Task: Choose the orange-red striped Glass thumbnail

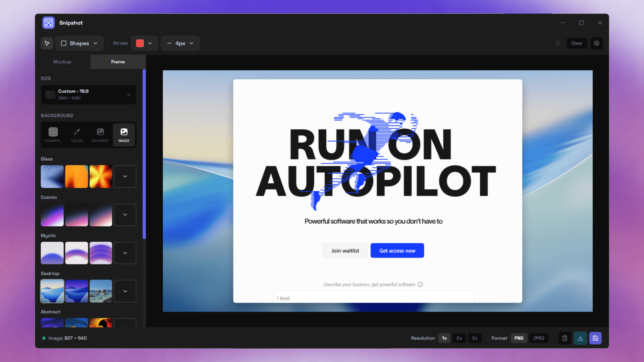Action: point(101,176)
